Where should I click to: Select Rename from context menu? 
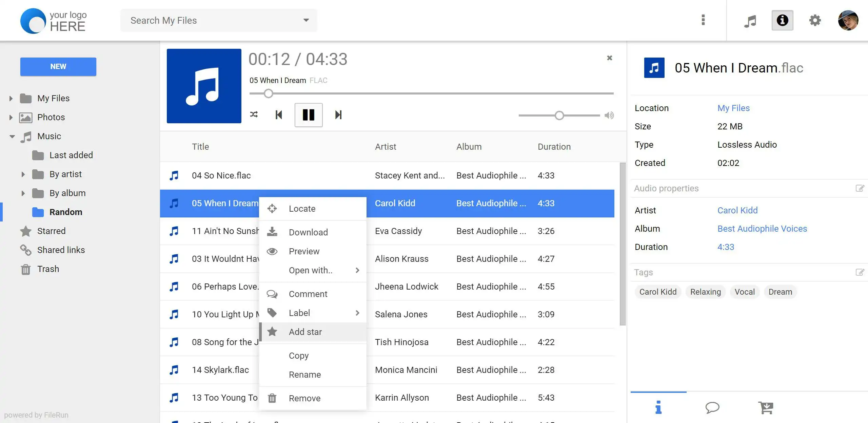[305, 374]
